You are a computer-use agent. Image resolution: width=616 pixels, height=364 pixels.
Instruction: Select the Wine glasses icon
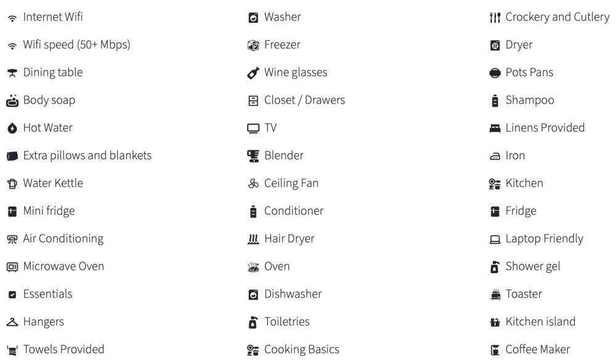pyautogui.click(x=253, y=72)
